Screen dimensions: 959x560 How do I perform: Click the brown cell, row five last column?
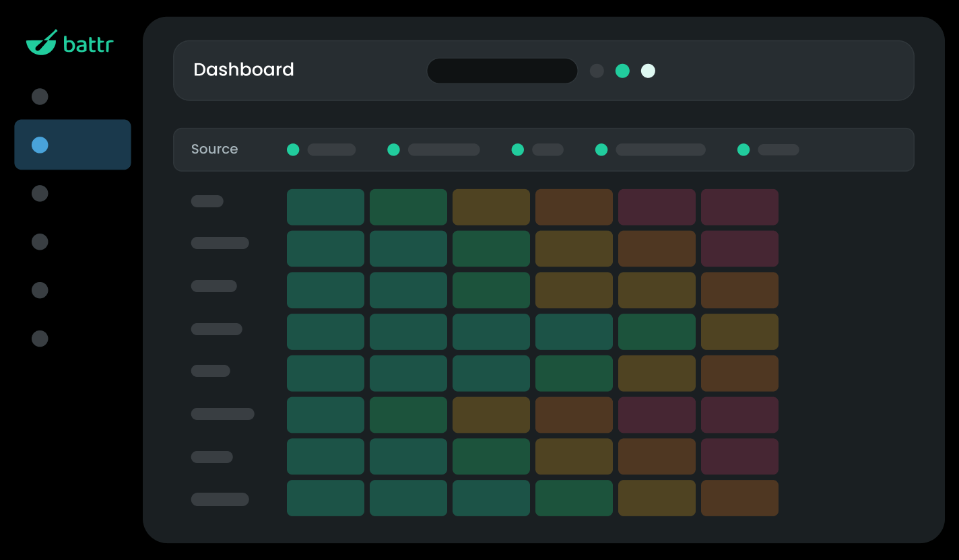(x=739, y=374)
